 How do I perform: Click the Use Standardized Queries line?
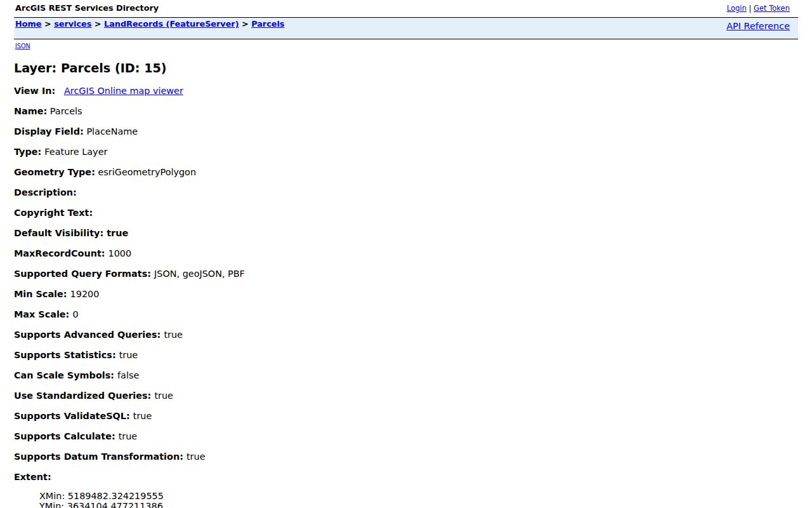[93, 396]
